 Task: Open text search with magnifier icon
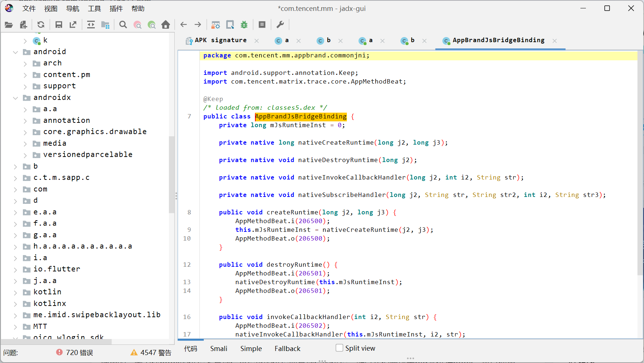click(x=123, y=25)
